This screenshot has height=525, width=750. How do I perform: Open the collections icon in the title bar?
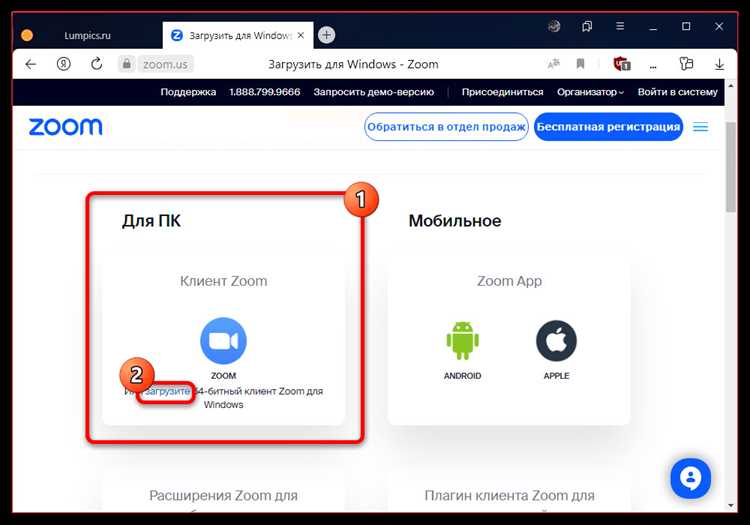point(587,26)
